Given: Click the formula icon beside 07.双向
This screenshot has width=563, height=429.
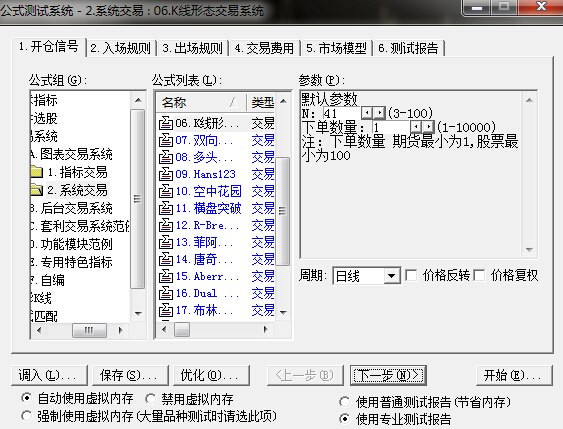Looking at the screenshot, I should click(x=166, y=140).
